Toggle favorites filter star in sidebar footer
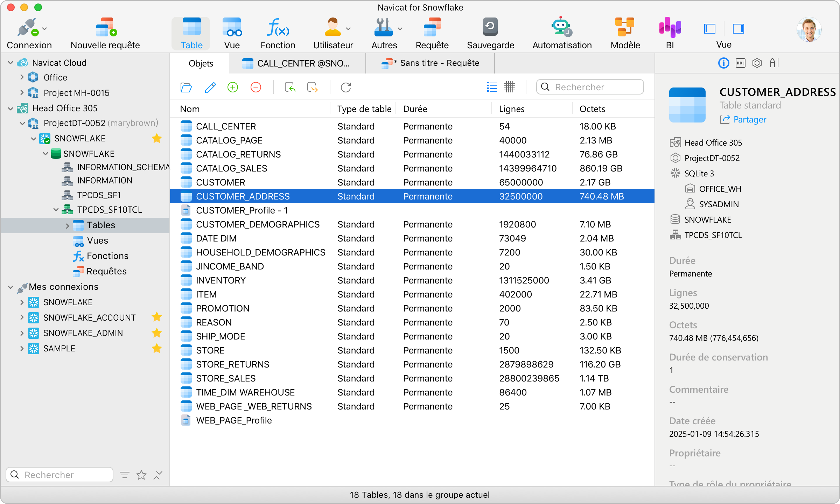 [141, 475]
